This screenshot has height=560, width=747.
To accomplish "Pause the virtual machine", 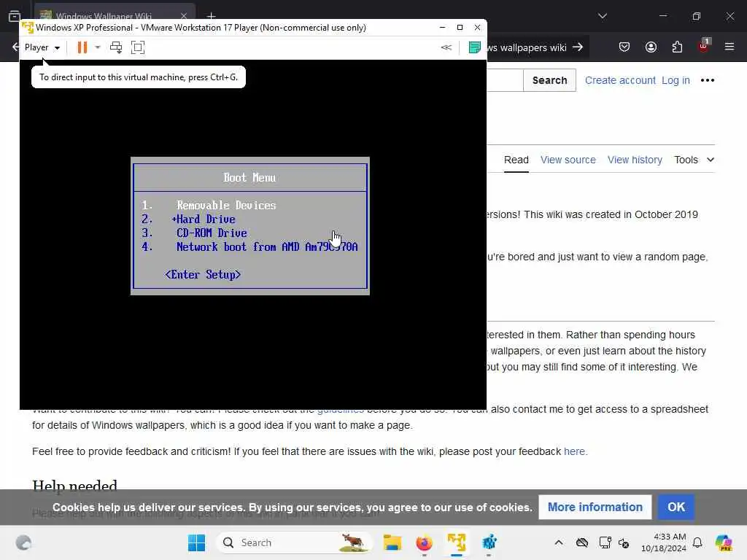I will pos(82,47).
